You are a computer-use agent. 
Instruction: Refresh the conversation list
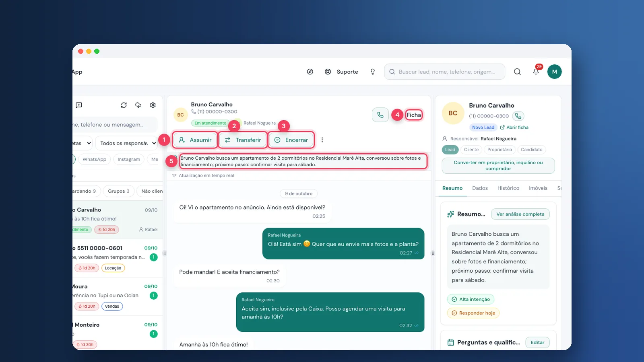(124, 105)
